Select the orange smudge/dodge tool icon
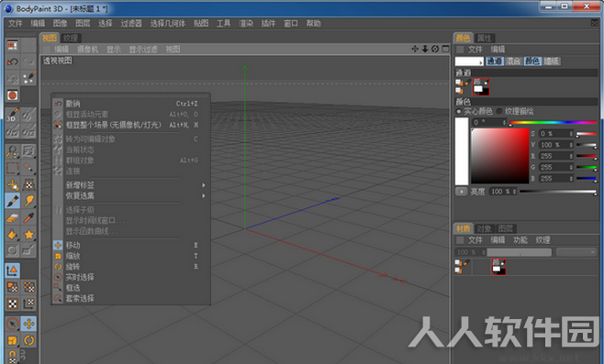 pyautogui.click(x=28, y=201)
